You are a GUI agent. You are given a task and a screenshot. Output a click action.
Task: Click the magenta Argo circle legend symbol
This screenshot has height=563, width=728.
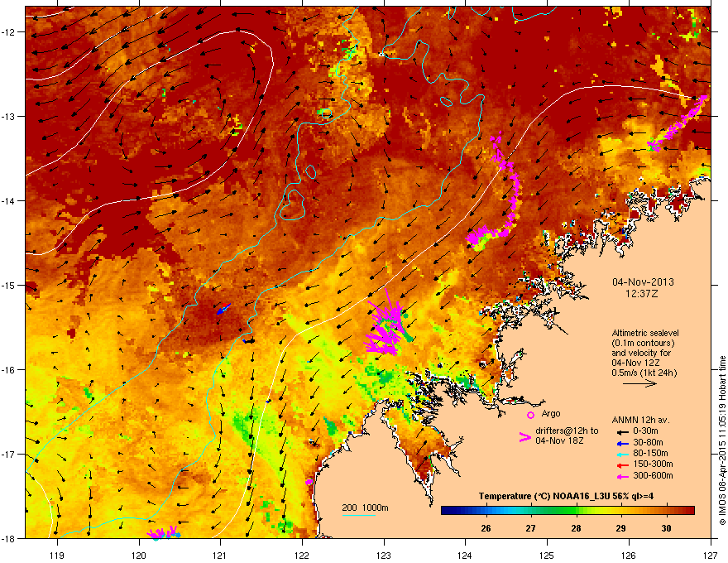[x=530, y=415]
